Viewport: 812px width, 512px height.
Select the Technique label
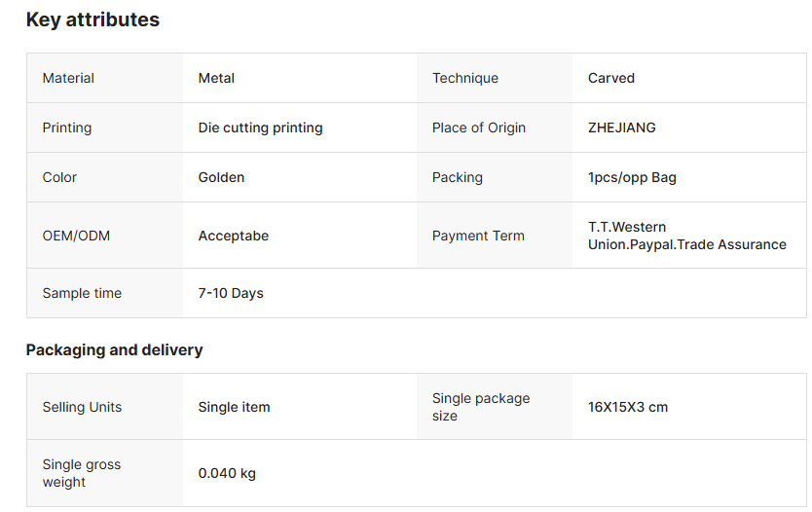(x=465, y=78)
